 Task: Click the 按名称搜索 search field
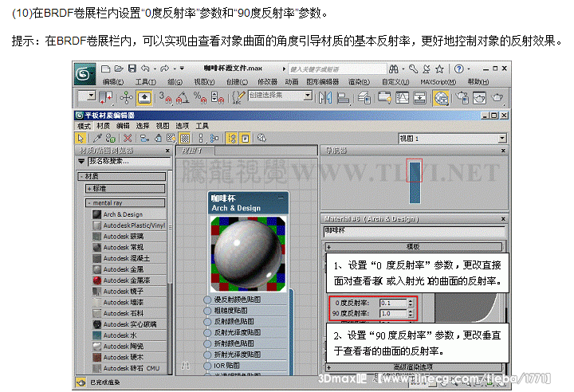tap(130, 162)
